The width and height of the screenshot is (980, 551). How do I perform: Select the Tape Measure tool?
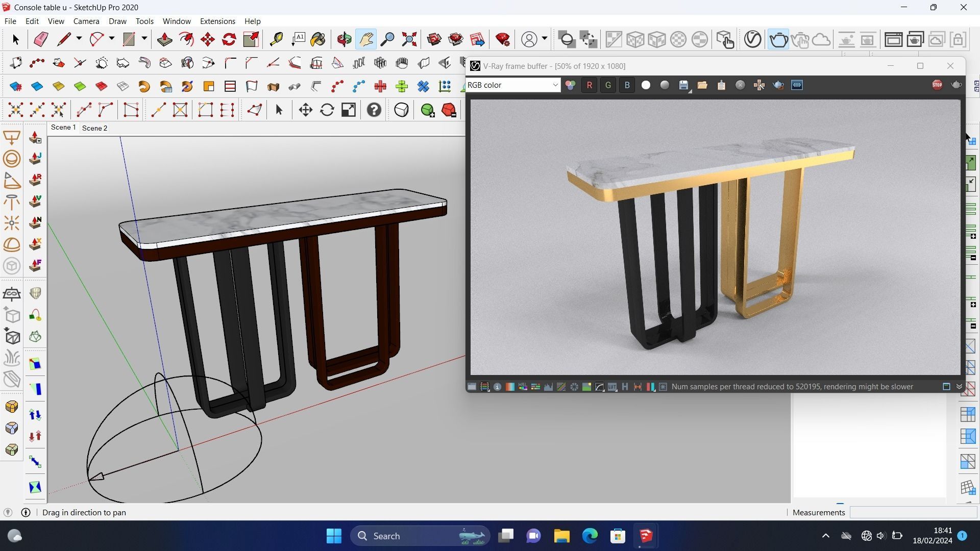[x=276, y=39]
